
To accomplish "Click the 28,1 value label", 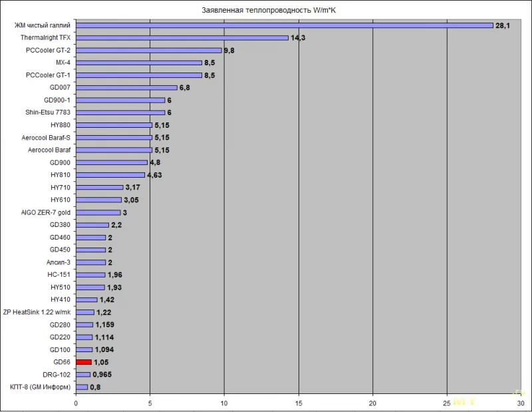I will click(x=503, y=25).
